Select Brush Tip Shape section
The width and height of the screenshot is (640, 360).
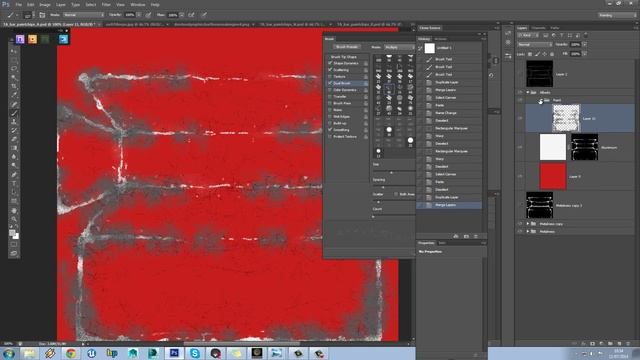(x=343, y=57)
